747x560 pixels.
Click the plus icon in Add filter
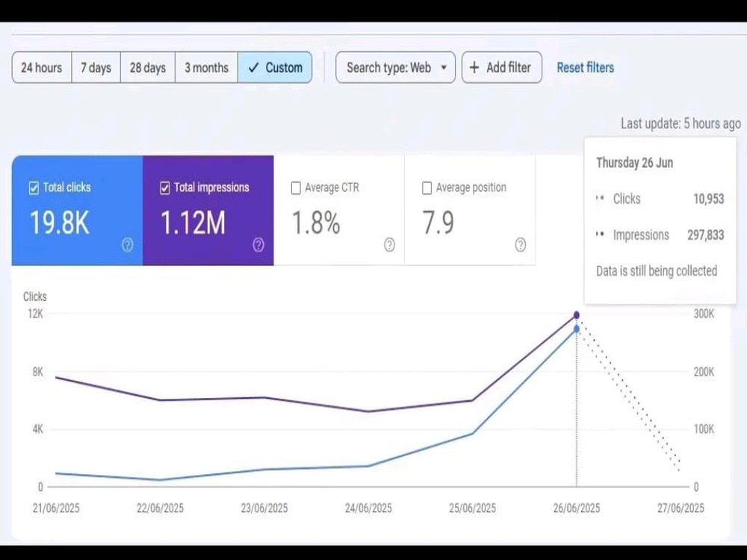(x=474, y=68)
